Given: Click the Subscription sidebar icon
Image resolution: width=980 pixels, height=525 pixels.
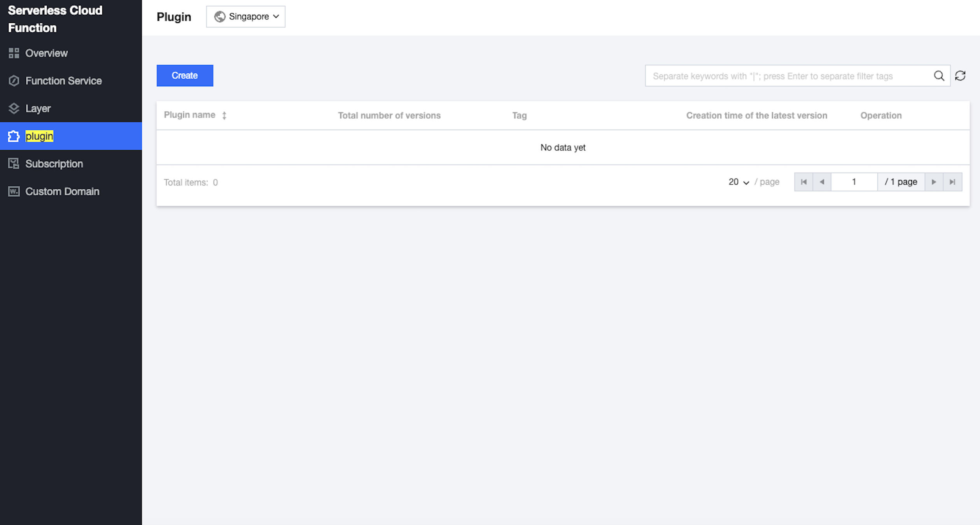Looking at the screenshot, I should pos(14,164).
